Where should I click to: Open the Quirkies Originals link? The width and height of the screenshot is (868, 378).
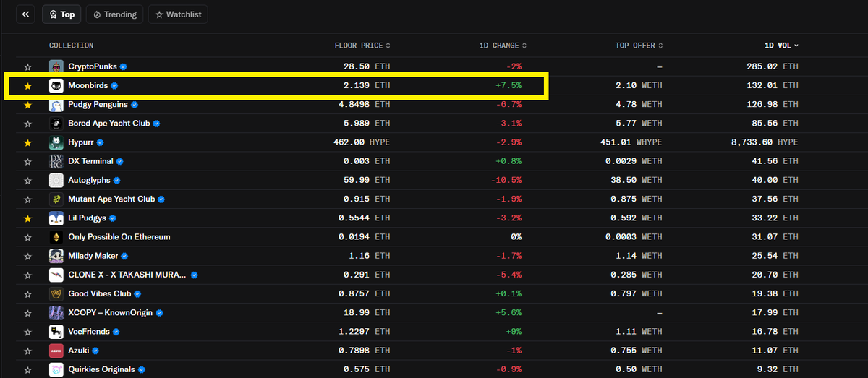coord(101,369)
